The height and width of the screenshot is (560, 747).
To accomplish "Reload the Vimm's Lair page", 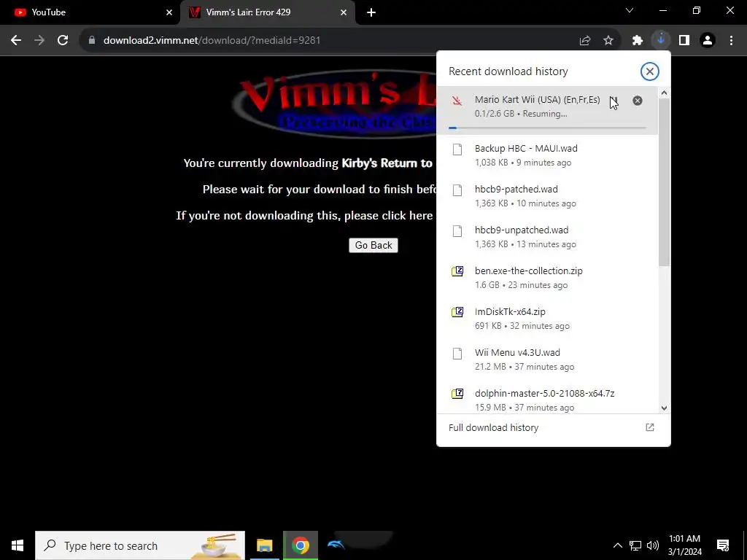I will pyautogui.click(x=63, y=41).
